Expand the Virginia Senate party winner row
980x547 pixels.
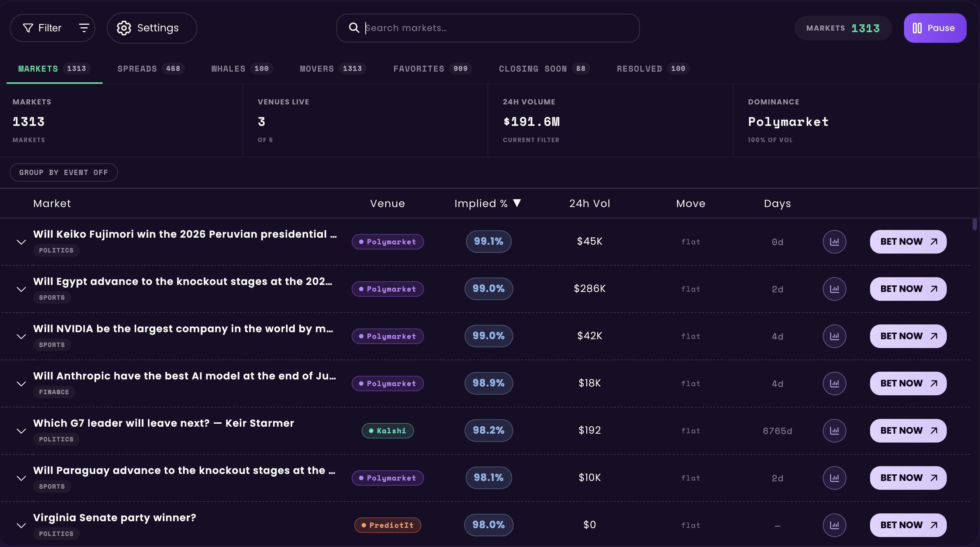(21, 525)
